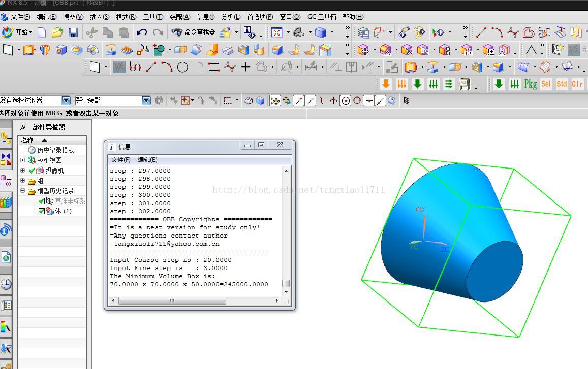Click the Pkg toolbar button
Image resolution: width=588 pixels, height=369 pixels.
tap(530, 84)
